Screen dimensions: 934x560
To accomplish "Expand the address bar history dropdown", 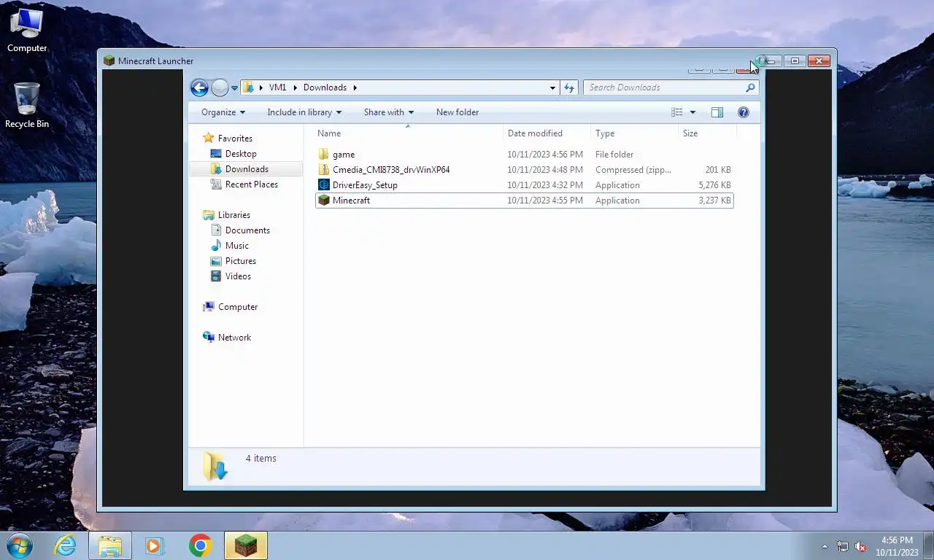I will pyautogui.click(x=552, y=87).
